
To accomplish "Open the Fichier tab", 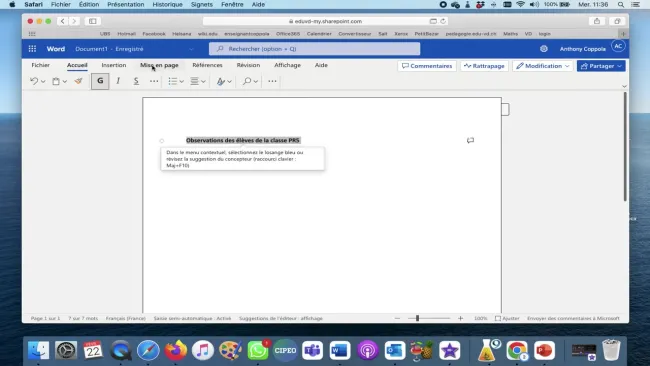I will [x=40, y=65].
